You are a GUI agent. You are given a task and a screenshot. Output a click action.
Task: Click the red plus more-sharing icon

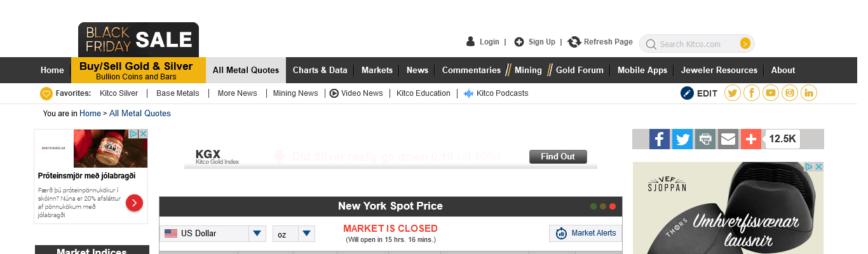(x=750, y=139)
